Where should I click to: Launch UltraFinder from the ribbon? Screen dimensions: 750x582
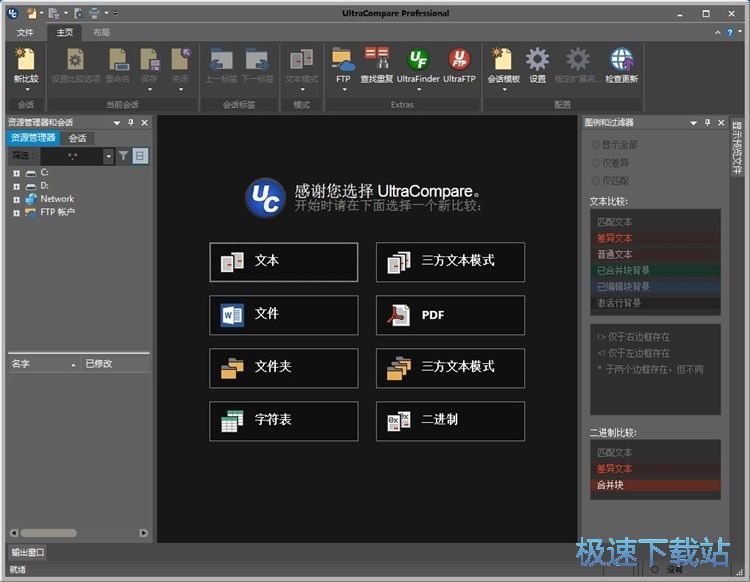tap(418, 60)
